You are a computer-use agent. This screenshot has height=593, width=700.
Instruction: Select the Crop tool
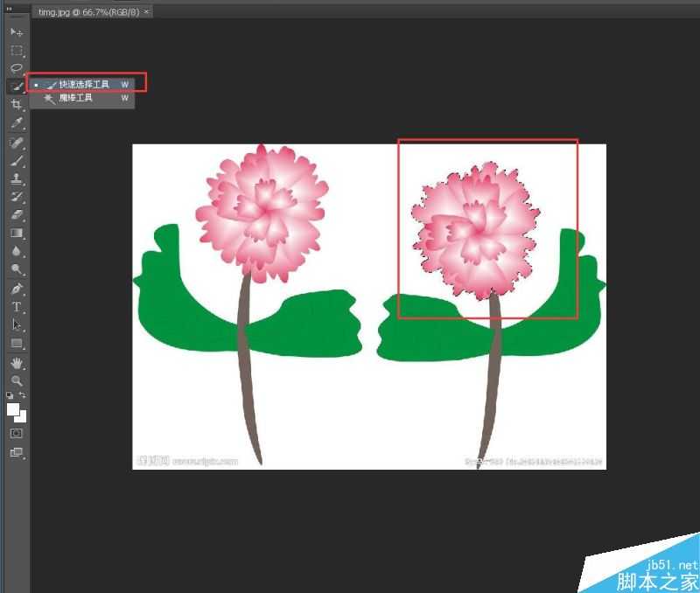pos(16,105)
